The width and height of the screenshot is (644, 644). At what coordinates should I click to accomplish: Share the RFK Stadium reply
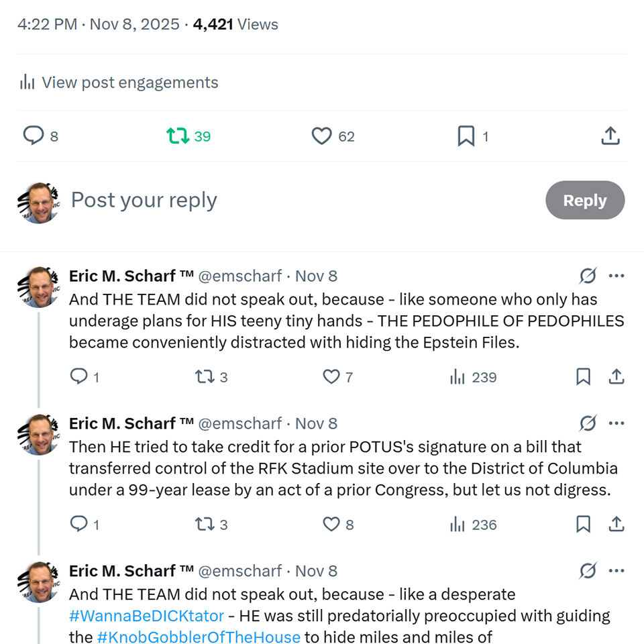(616, 525)
